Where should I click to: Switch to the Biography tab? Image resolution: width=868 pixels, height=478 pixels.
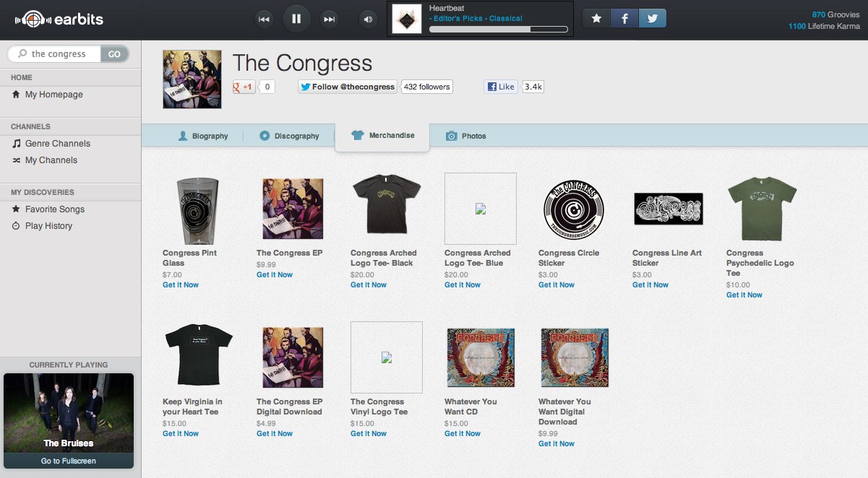pos(203,136)
